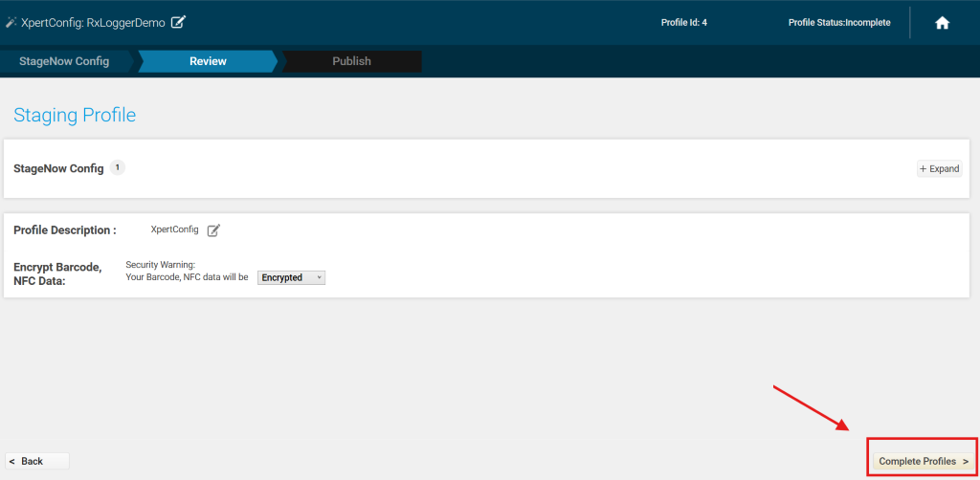The image size is (980, 480).
Task: Click the Profile Id: 4 text
Action: tap(684, 23)
